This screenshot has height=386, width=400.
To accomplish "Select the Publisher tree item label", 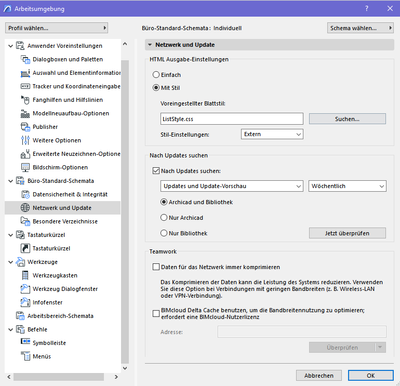I will click(45, 127).
